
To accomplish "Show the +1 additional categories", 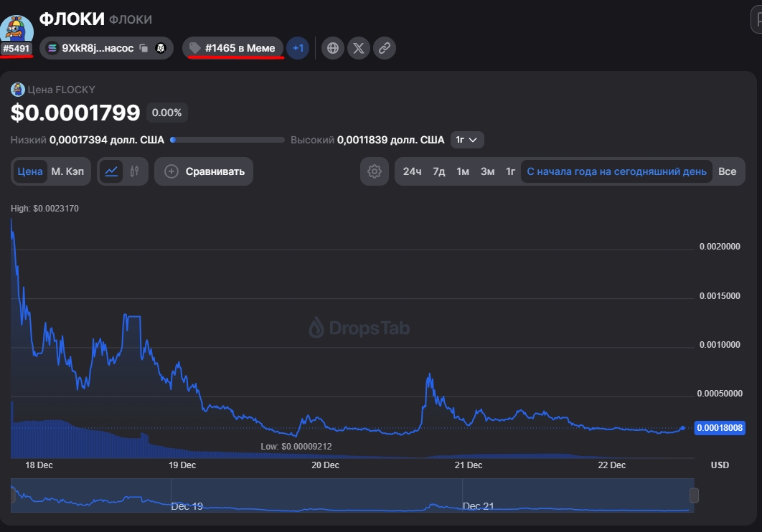I will coord(298,48).
